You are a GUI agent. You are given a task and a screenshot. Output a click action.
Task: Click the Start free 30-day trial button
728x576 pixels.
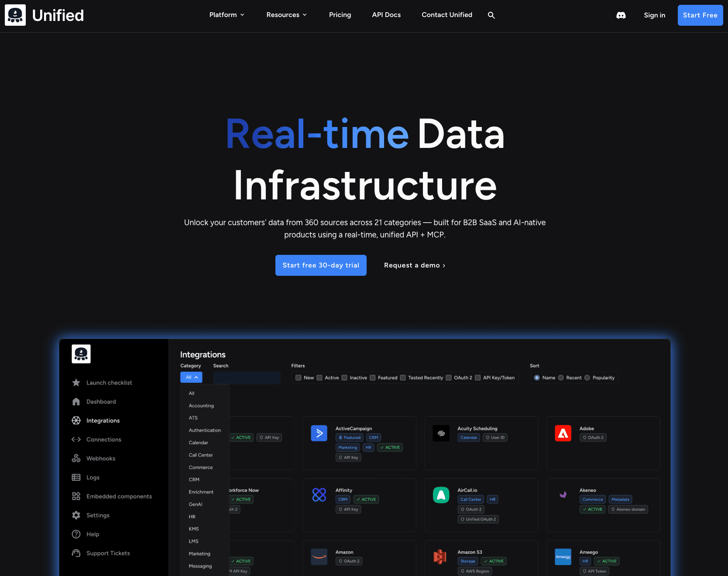pyautogui.click(x=321, y=265)
